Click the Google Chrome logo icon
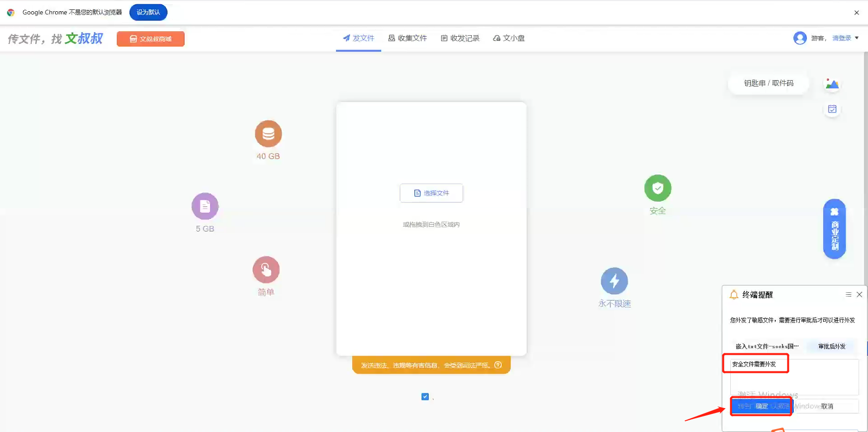This screenshot has width=868, height=432. pyautogui.click(x=11, y=12)
